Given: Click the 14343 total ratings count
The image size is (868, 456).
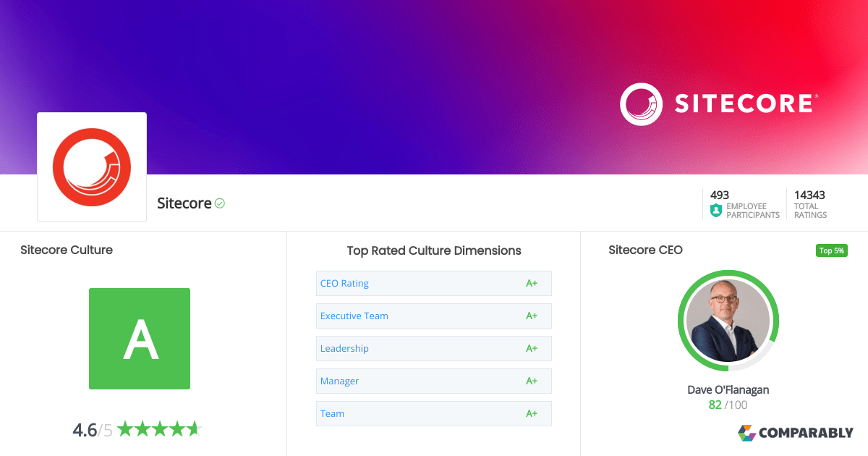Looking at the screenshot, I should point(809,195).
